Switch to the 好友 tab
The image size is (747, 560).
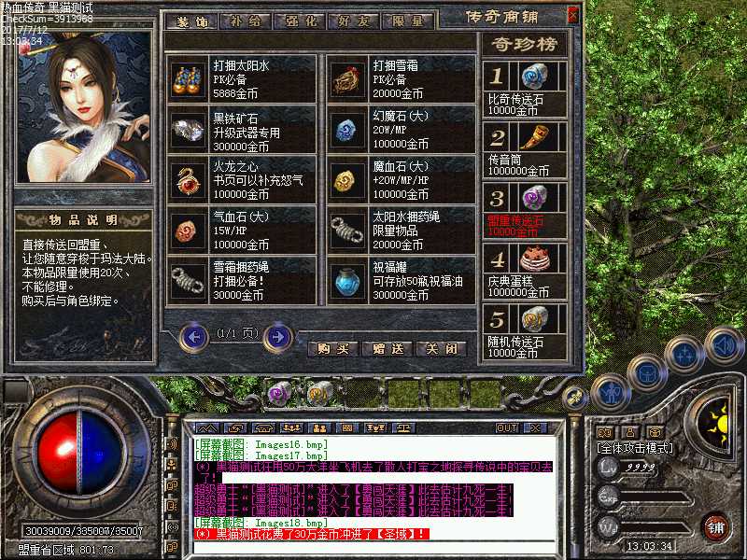[355, 21]
